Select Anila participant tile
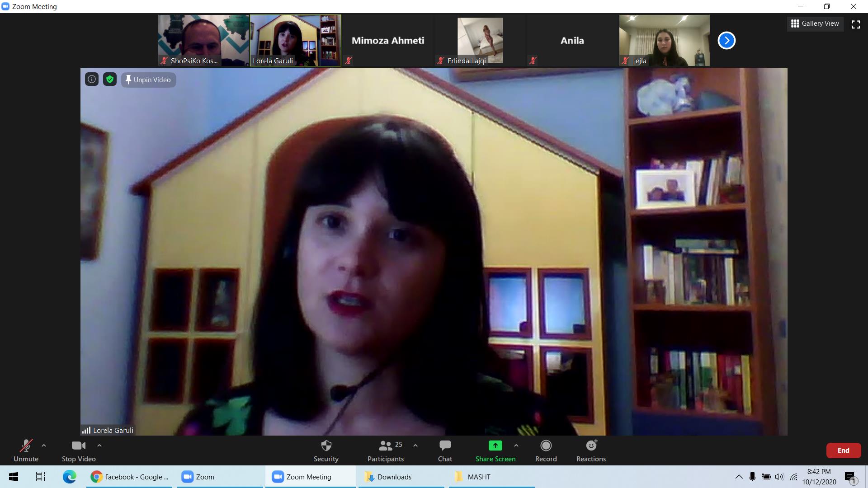Viewport: 868px width, 488px height. 572,41
